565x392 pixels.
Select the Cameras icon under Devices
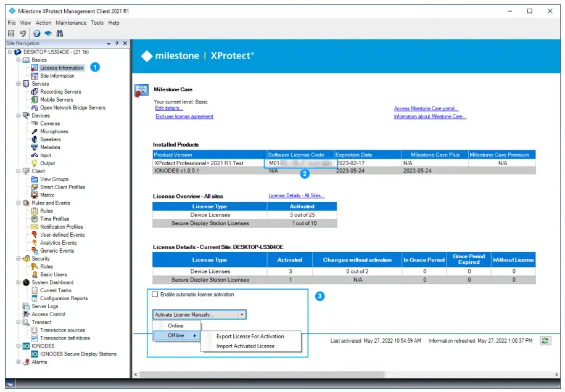coord(35,123)
